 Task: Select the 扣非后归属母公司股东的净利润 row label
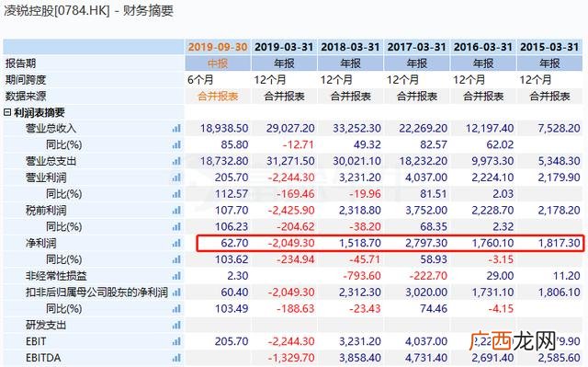tap(96, 292)
